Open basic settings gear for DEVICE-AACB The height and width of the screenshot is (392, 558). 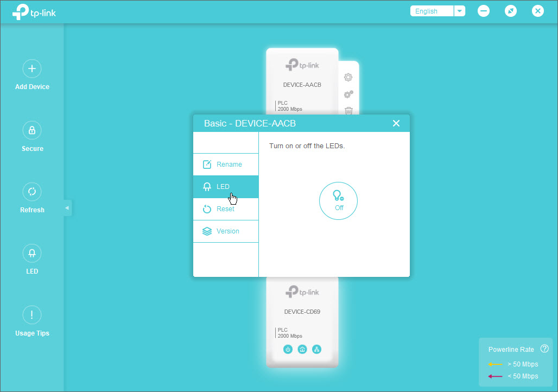click(x=348, y=77)
